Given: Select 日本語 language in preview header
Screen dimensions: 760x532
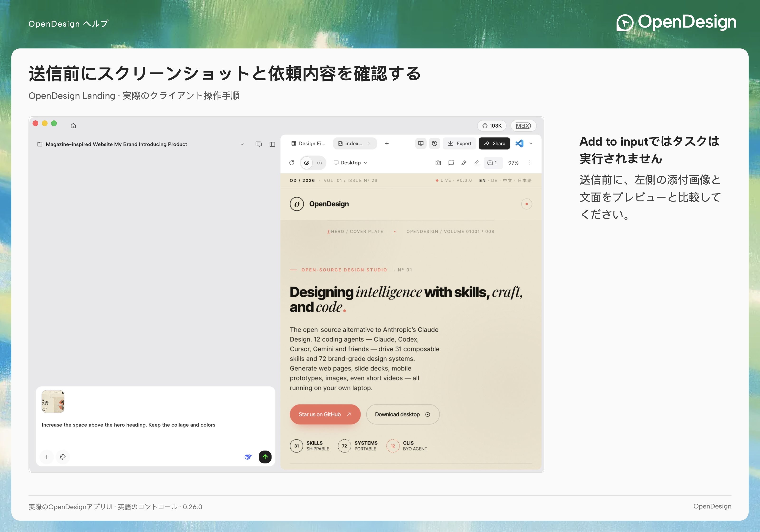Looking at the screenshot, I should 524,181.
